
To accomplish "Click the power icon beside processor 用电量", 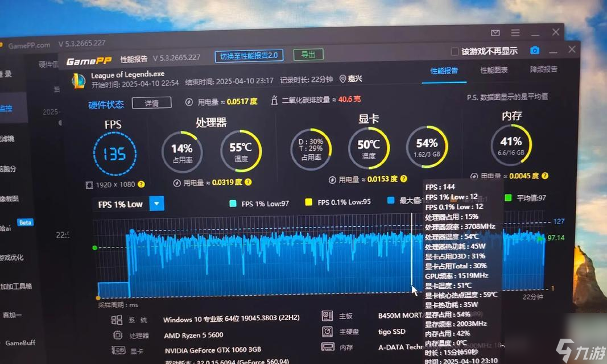I will click(177, 183).
